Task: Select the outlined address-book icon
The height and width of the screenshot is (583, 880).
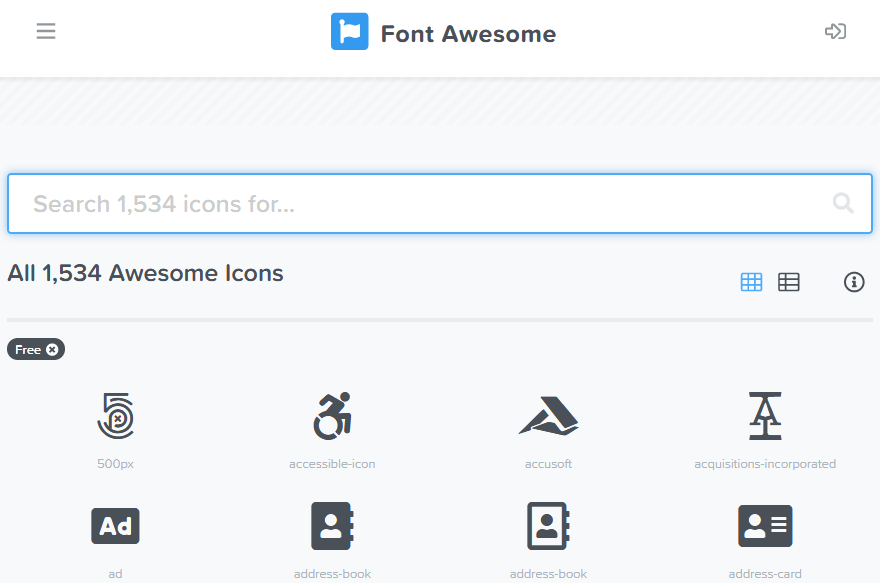Action: tap(548, 526)
